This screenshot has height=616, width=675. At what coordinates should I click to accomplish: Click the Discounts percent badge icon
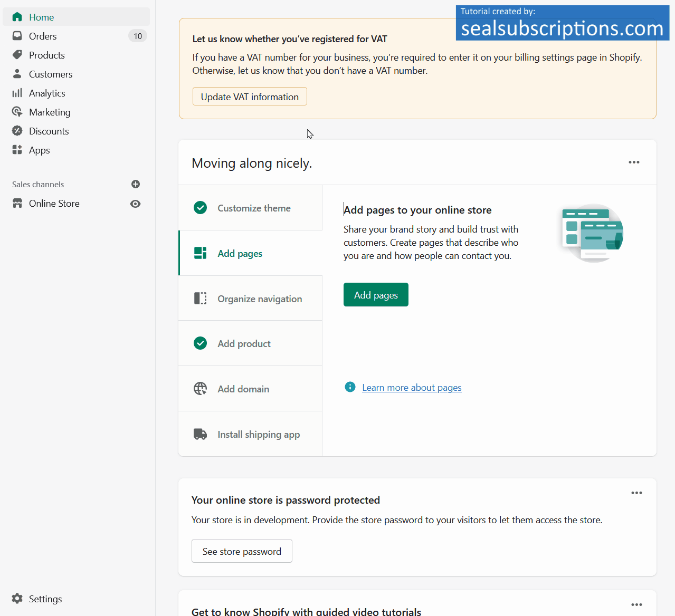click(x=17, y=131)
